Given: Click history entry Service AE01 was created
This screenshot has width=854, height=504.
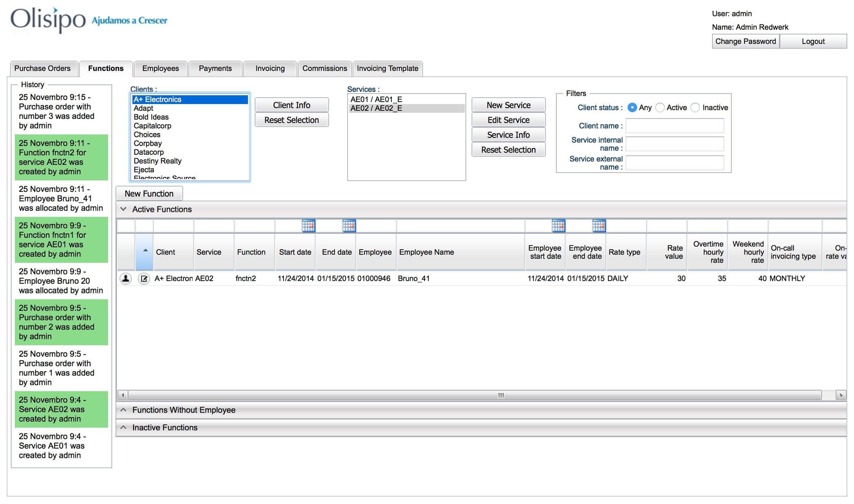Looking at the screenshot, I should pyautogui.click(x=61, y=446).
